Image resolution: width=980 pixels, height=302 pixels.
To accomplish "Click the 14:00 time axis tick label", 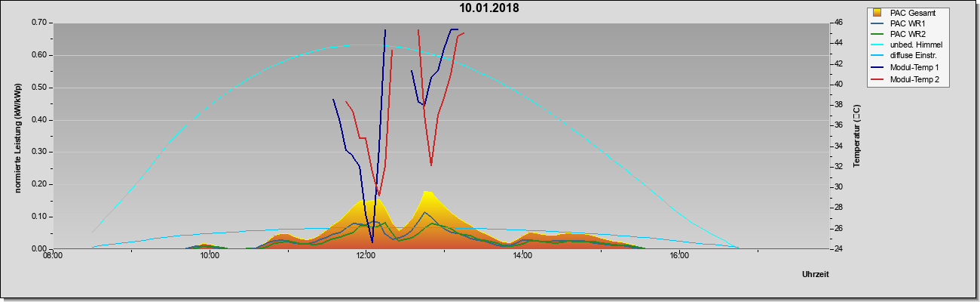I will tap(522, 256).
